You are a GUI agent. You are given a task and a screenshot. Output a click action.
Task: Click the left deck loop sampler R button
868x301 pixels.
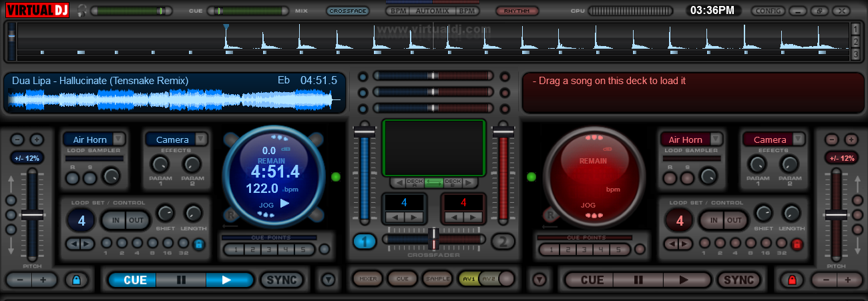tap(72, 178)
